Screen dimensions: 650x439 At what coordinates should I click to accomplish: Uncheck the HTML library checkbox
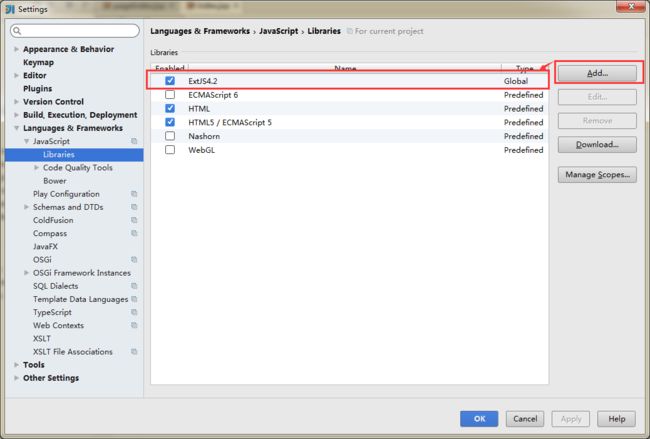click(x=170, y=108)
